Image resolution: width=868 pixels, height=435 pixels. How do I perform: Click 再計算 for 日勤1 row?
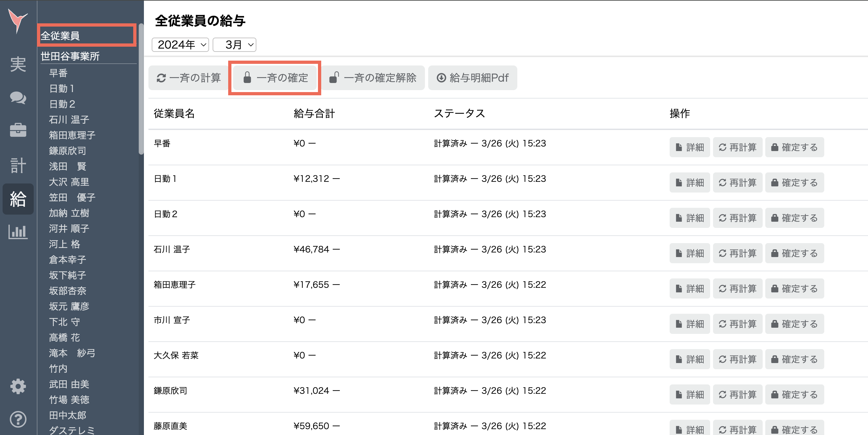737,182
